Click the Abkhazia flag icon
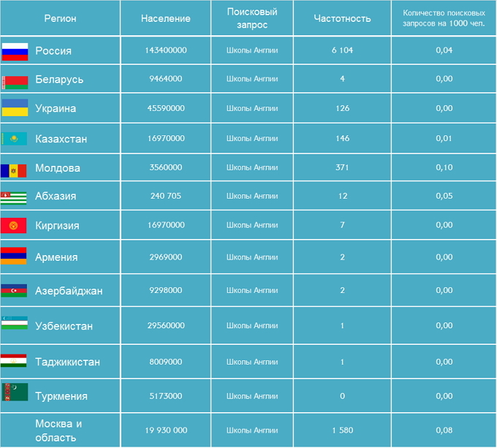Screen dimensions: 497x448 [x=14, y=198]
